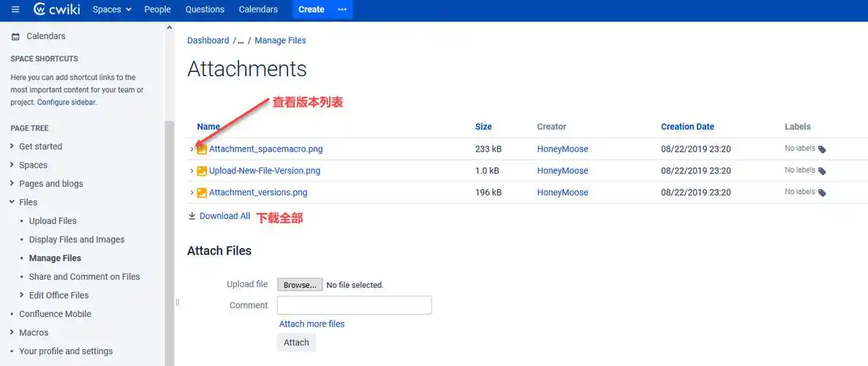Sort attachments by Name column
Screen dimensions: 868x366
point(208,127)
